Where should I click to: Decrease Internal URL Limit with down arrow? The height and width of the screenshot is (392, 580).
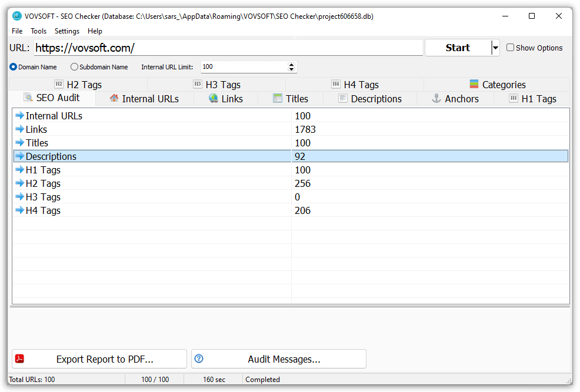point(292,69)
